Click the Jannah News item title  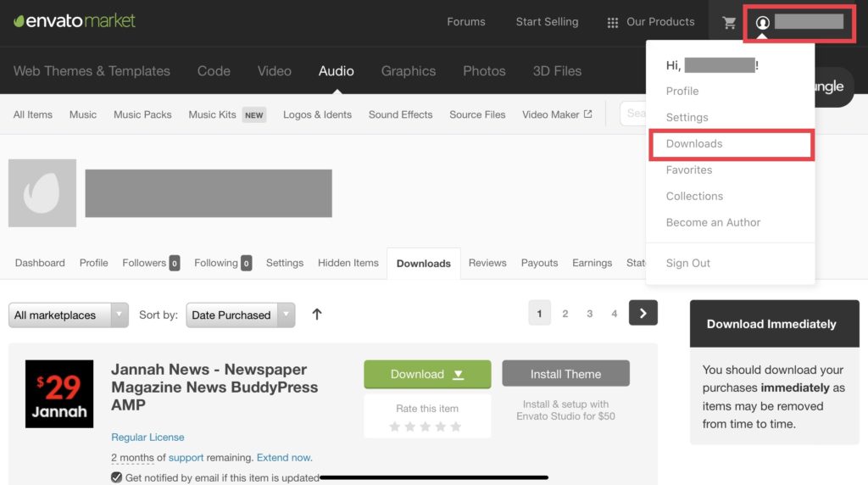(x=214, y=387)
